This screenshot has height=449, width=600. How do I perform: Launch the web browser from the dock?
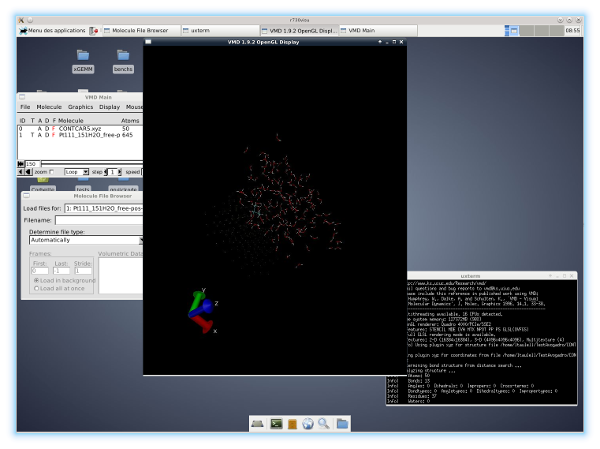pos(308,424)
